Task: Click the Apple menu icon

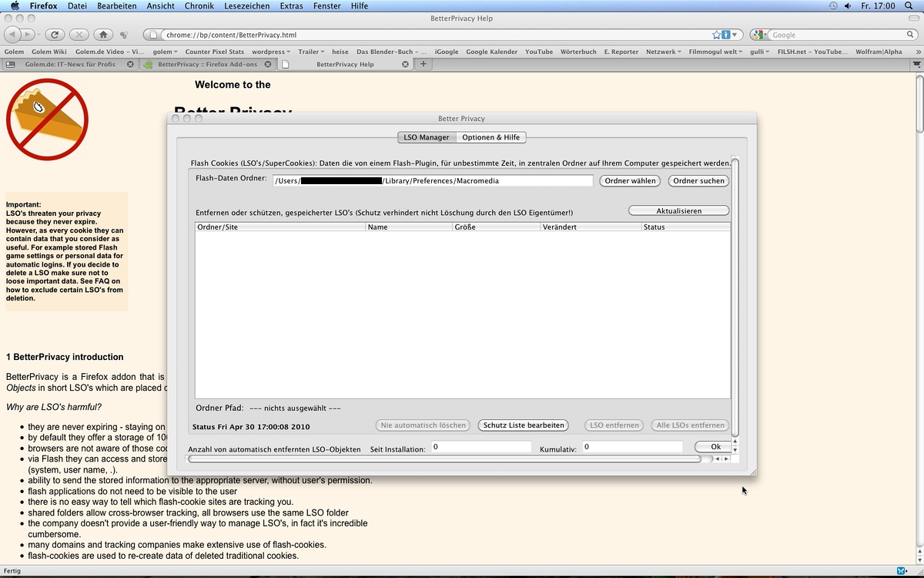Action: [x=15, y=5]
